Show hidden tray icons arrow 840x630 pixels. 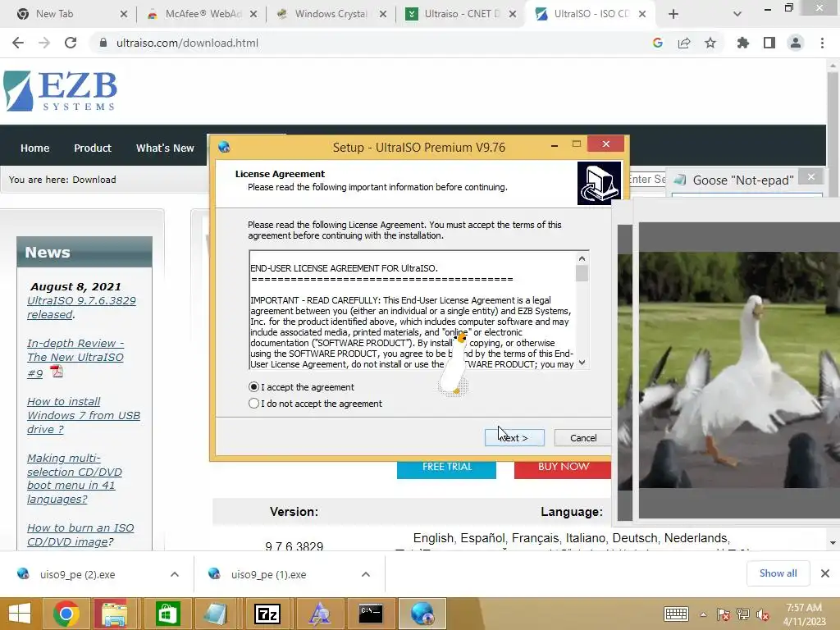(x=703, y=614)
